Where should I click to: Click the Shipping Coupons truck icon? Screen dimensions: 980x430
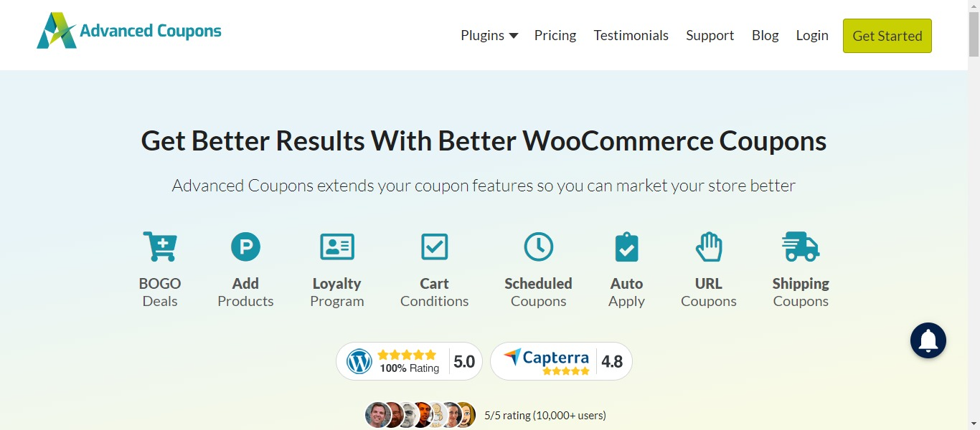coord(801,247)
